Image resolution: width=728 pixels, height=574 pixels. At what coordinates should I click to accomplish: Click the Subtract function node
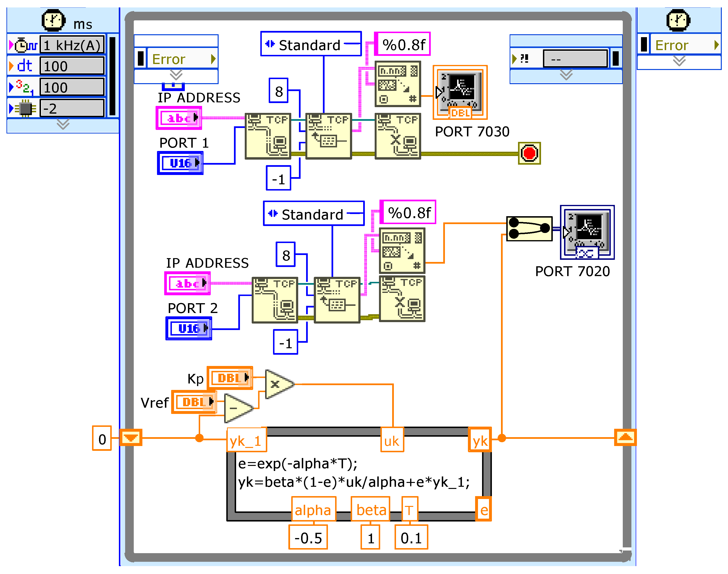point(237,408)
